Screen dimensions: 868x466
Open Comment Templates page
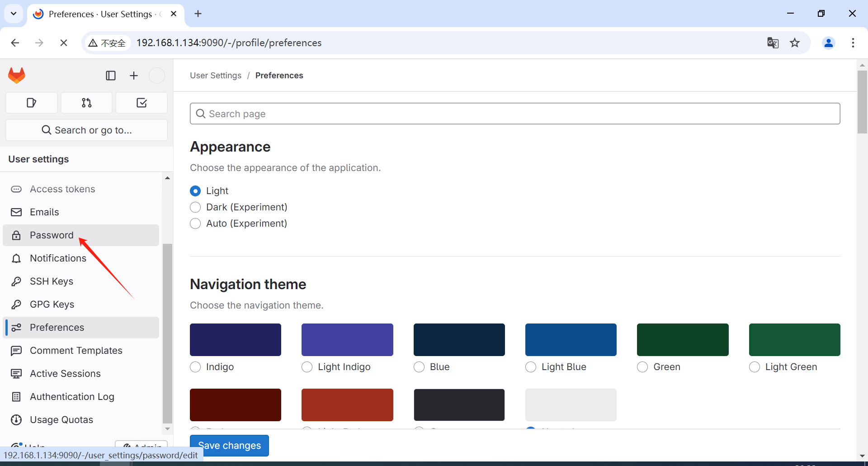pos(81,351)
